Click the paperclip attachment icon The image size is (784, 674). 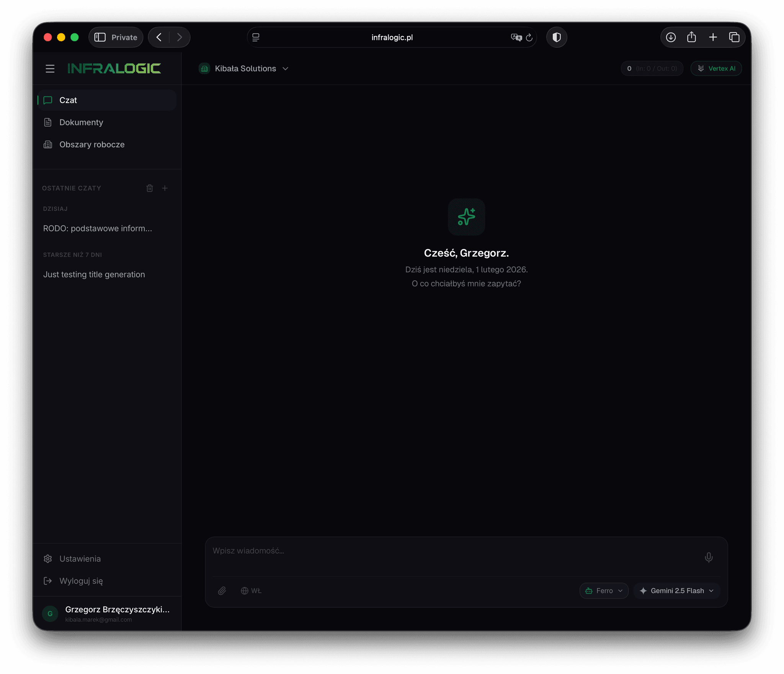pyautogui.click(x=222, y=591)
